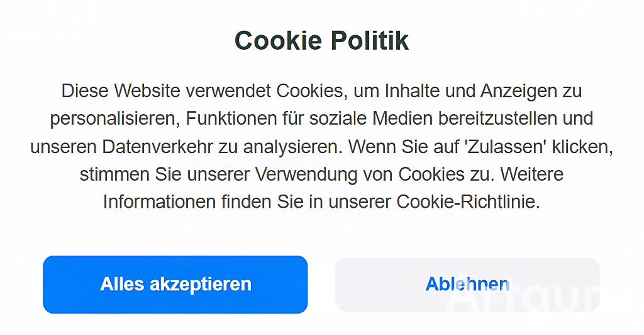The height and width of the screenshot is (335, 644).
Task: Click the Alles akzeptieren button
Action: [175, 284]
